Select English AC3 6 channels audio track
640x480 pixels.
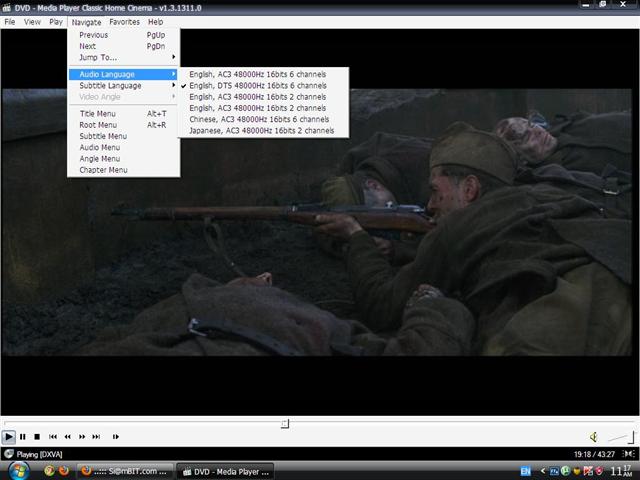[263, 74]
